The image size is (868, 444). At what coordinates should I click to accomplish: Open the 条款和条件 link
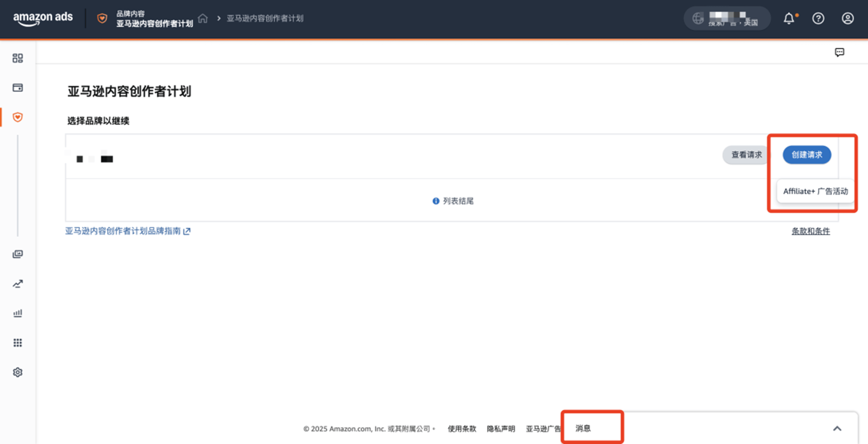(x=810, y=231)
